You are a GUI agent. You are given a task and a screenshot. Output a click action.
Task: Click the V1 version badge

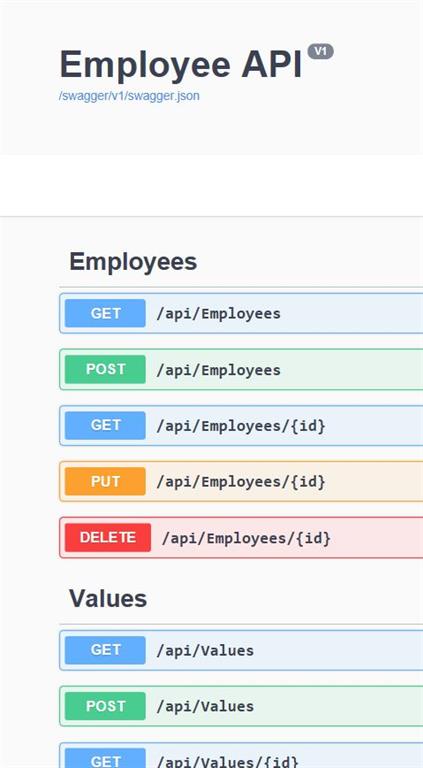click(x=321, y=51)
